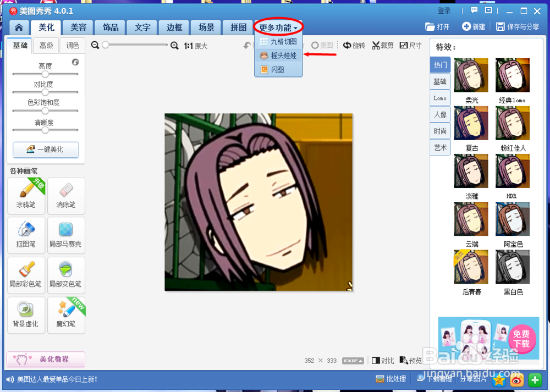Switch to the 拼图 tab

click(x=238, y=27)
